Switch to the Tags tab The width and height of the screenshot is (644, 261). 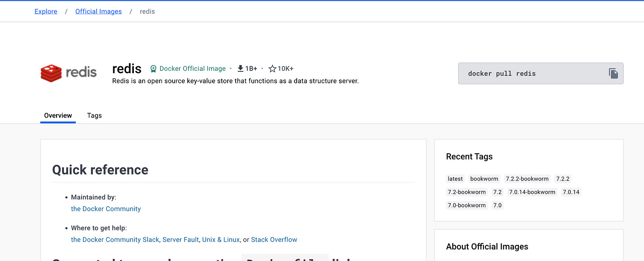pyautogui.click(x=94, y=116)
